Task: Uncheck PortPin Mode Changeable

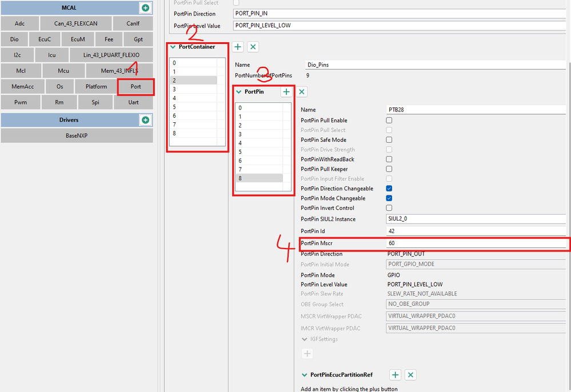Action: [389, 198]
